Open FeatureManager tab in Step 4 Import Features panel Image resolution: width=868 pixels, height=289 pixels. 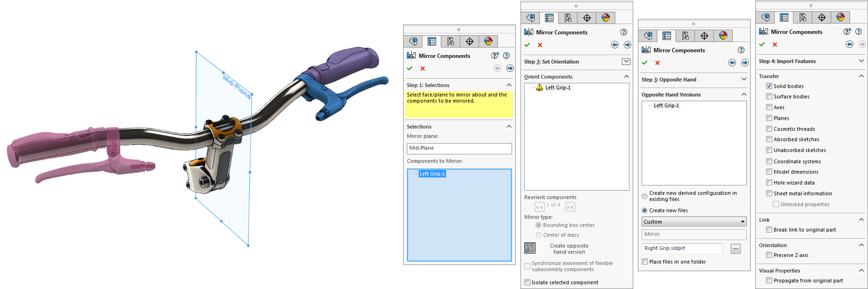click(x=766, y=17)
